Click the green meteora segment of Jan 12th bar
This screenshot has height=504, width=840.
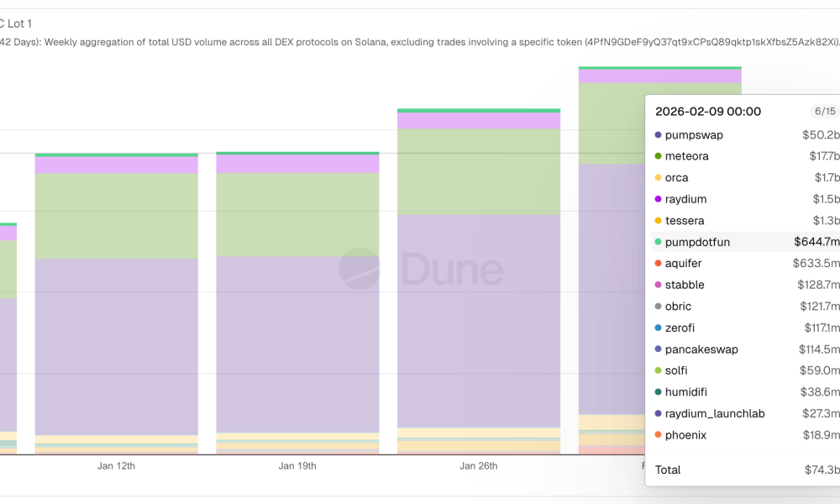pyautogui.click(x=116, y=215)
